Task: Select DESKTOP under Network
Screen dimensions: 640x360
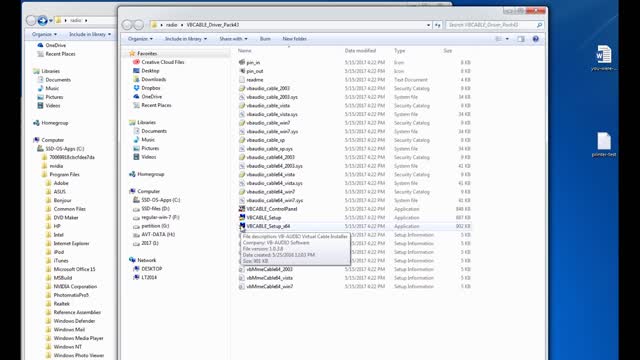Action: 148,269
